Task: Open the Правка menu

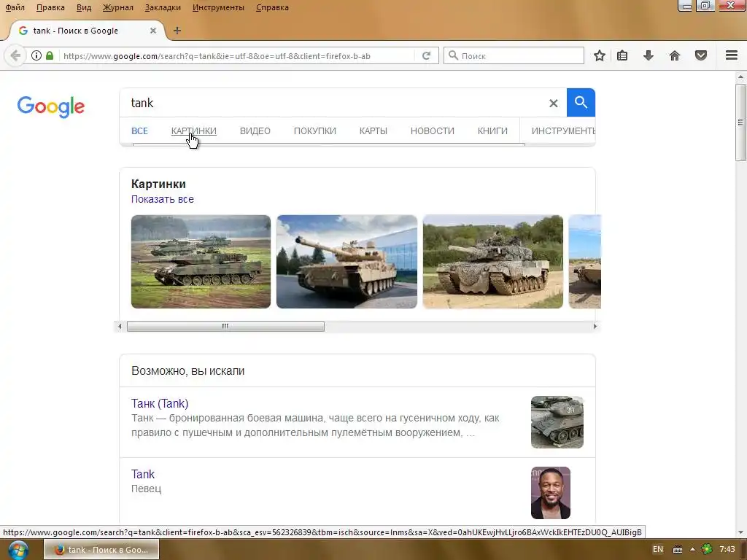Action: (x=50, y=7)
